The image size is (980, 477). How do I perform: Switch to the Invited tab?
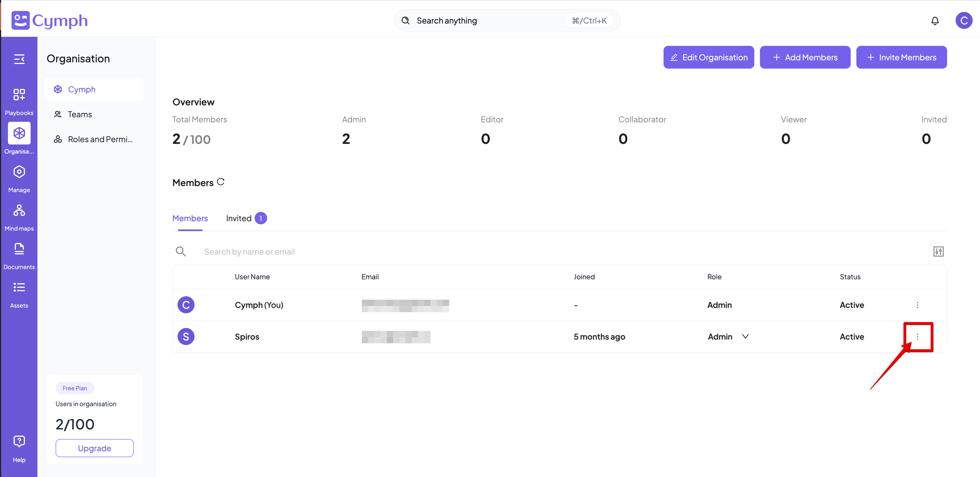[x=239, y=218]
